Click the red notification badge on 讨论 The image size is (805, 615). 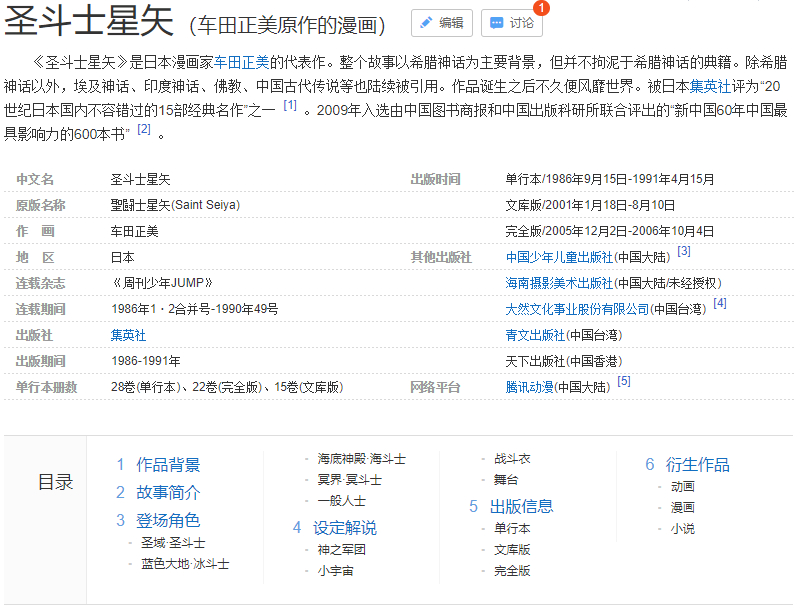click(541, 8)
